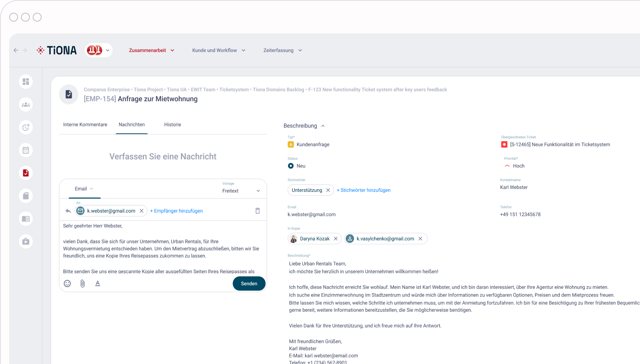
Task: Attach a file using the paperclip icon
Action: (83, 283)
